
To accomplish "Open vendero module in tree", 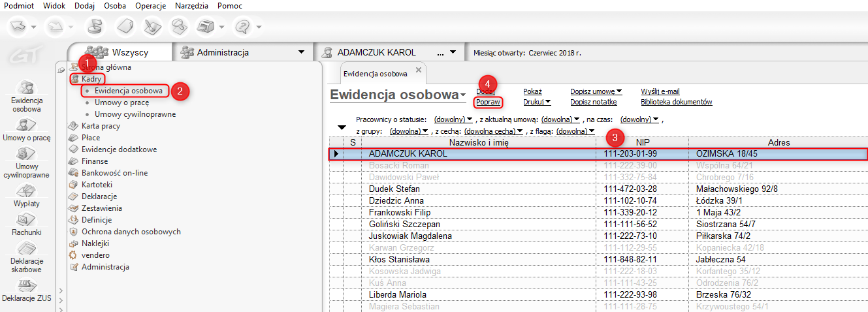I will click(95, 255).
